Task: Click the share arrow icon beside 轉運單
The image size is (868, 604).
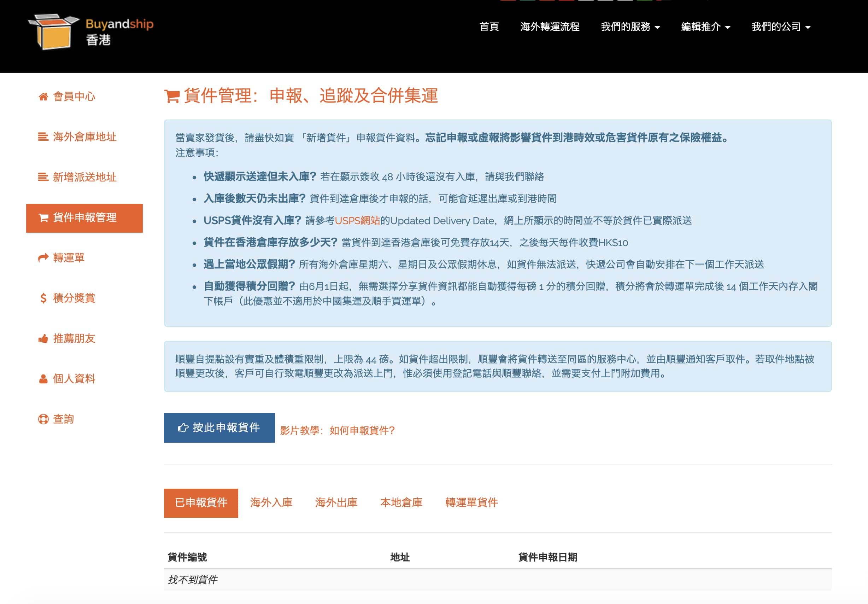Action: (43, 258)
